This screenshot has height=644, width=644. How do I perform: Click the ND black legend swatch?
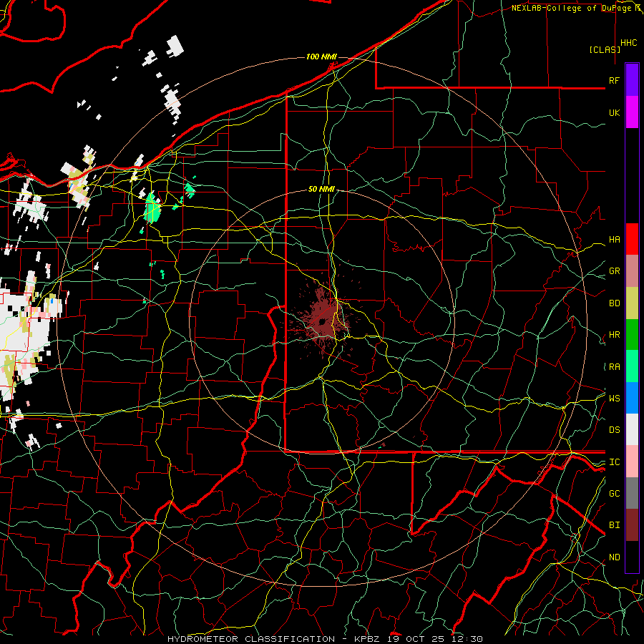632,557
